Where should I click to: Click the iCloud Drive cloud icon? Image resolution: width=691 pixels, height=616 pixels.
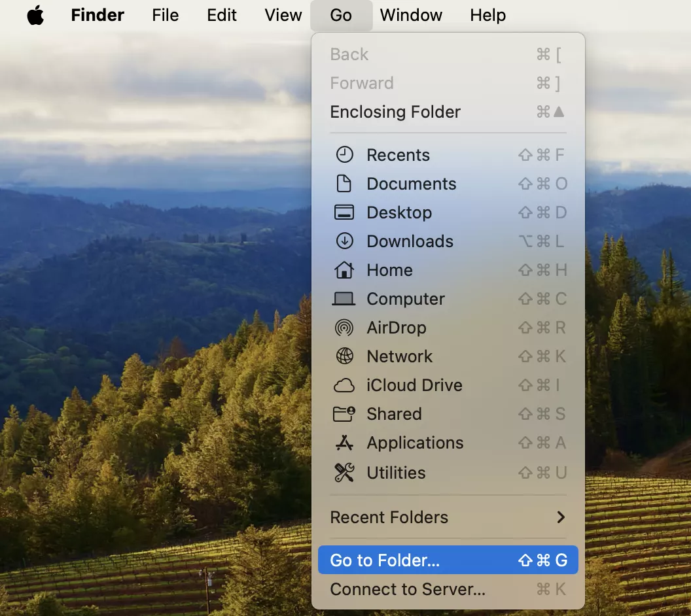(344, 385)
